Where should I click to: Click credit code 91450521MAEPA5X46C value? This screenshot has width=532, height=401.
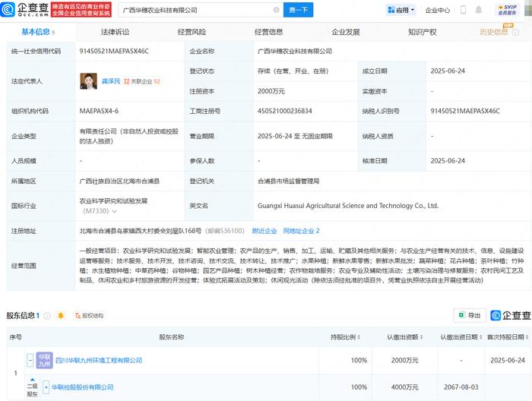coord(114,51)
